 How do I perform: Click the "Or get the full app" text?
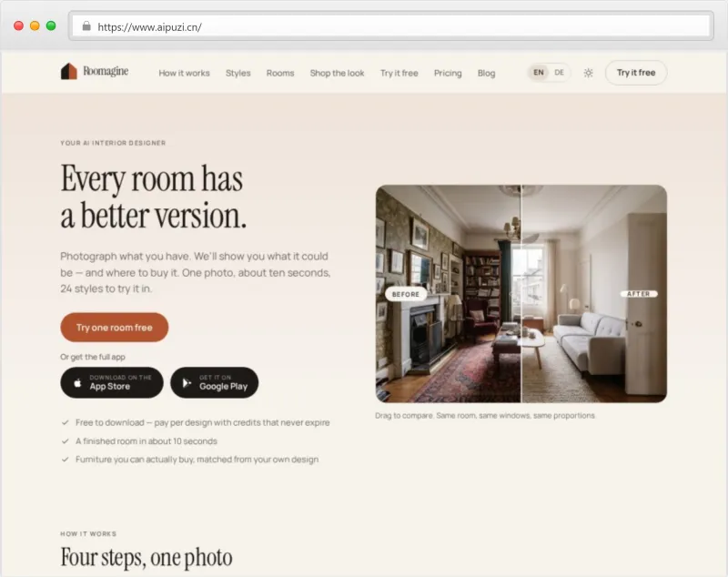93,357
